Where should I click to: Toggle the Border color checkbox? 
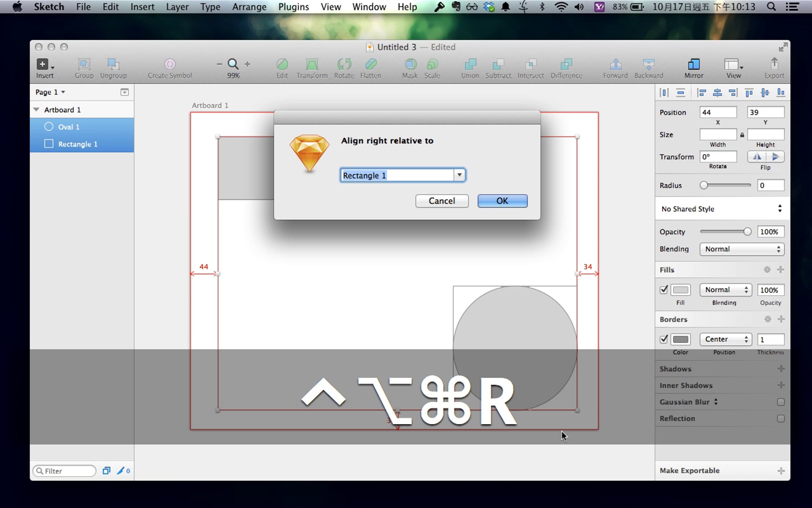664,339
